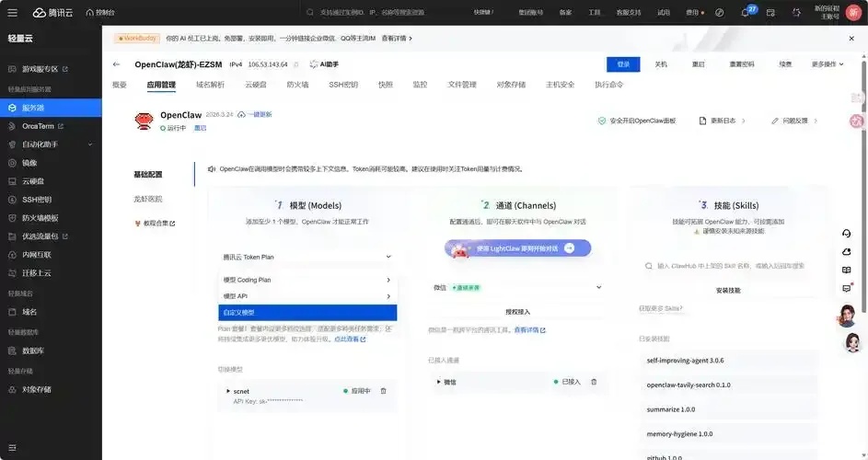Click the compass-style icon next to 费用
Viewport: 868px width, 460px height.
tap(719, 12)
